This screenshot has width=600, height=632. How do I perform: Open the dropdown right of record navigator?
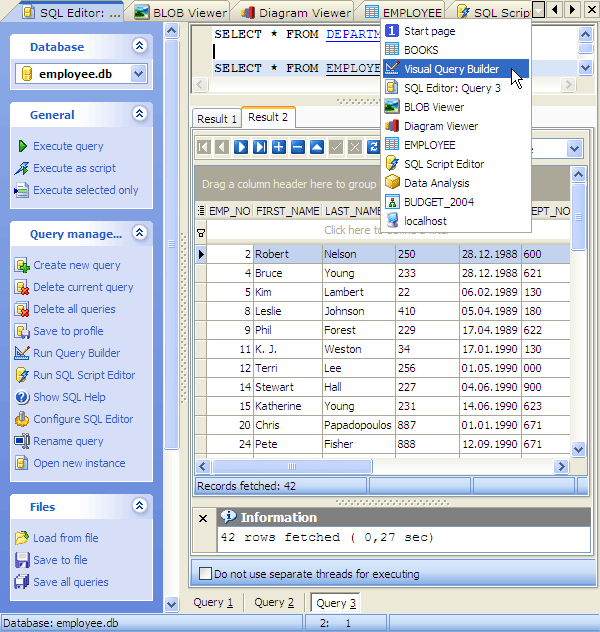click(x=574, y=149)
